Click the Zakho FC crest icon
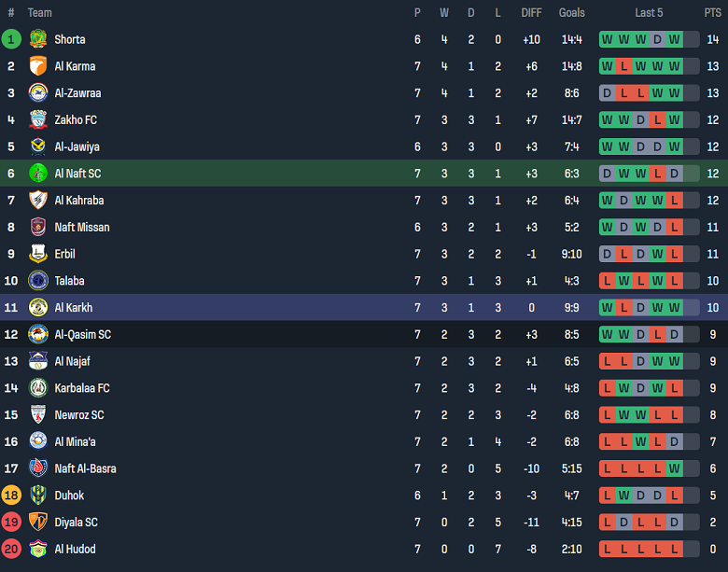The height and width of the screenshot is (572, 728). (x=38, y=119)
